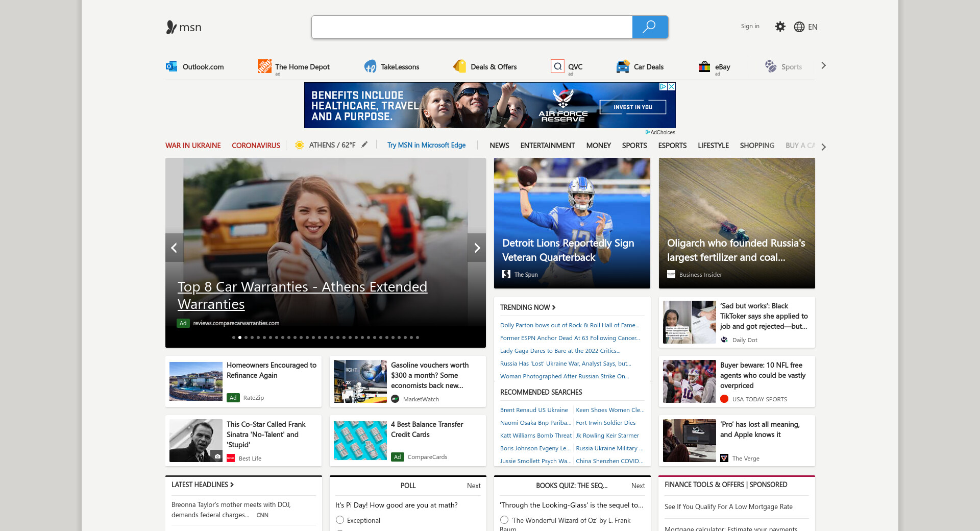Image resolution: width=980 pixels, height=531 pixels.
Task: Open the ENTERTAINMENT navigation tab
Action: pyautogui.click(x=547, y=146)
